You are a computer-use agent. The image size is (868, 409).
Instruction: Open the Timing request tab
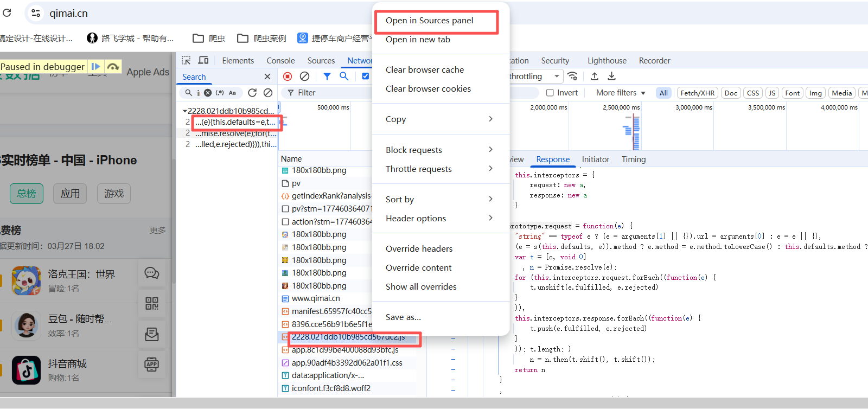pyautogui.click(x=633, y=159)
